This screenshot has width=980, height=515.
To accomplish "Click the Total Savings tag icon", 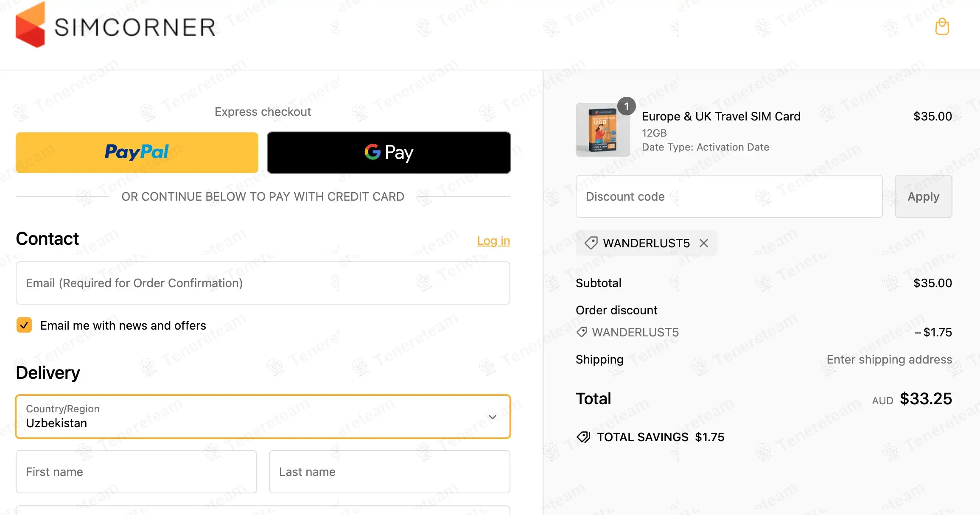I will pos(583,437).
